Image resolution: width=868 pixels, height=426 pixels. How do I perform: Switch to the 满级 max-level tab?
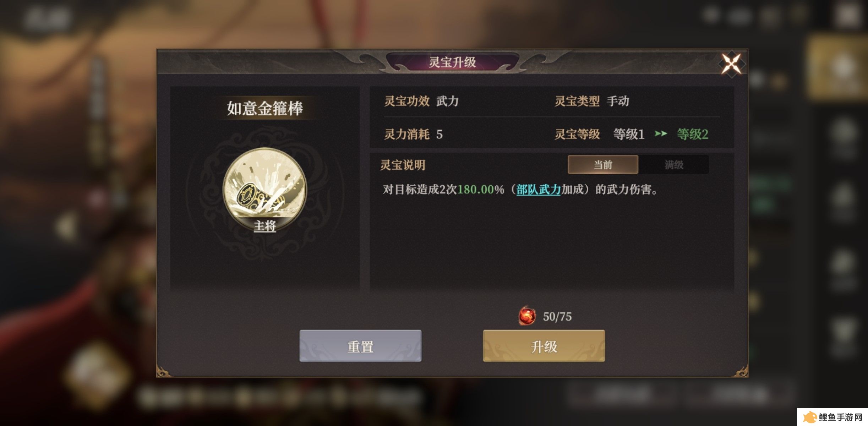click(673, 165)
